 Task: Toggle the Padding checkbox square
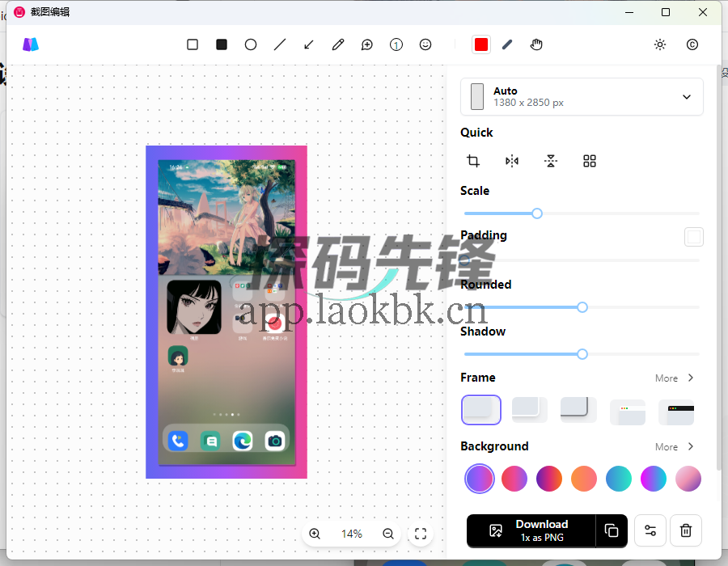coord(694,237)
